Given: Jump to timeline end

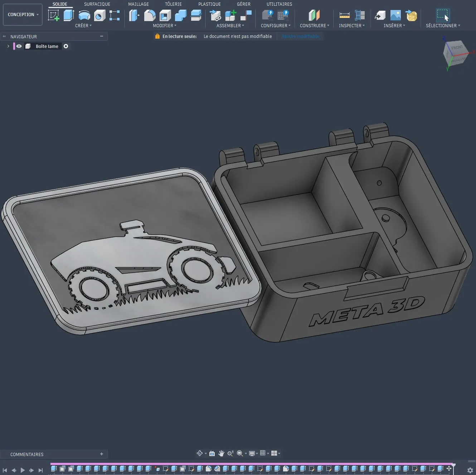Looking at the screenshot, I should point(40,470).
